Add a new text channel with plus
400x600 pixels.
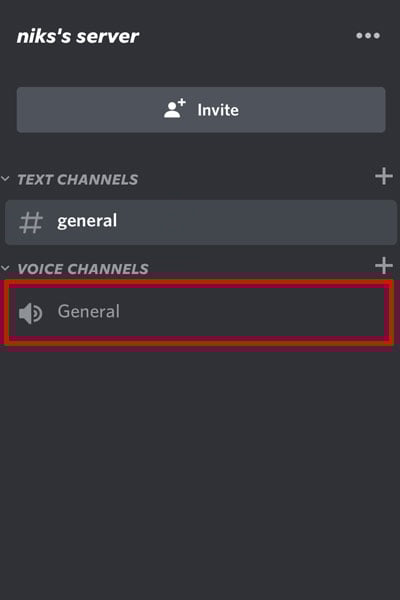tap(384, 176)
